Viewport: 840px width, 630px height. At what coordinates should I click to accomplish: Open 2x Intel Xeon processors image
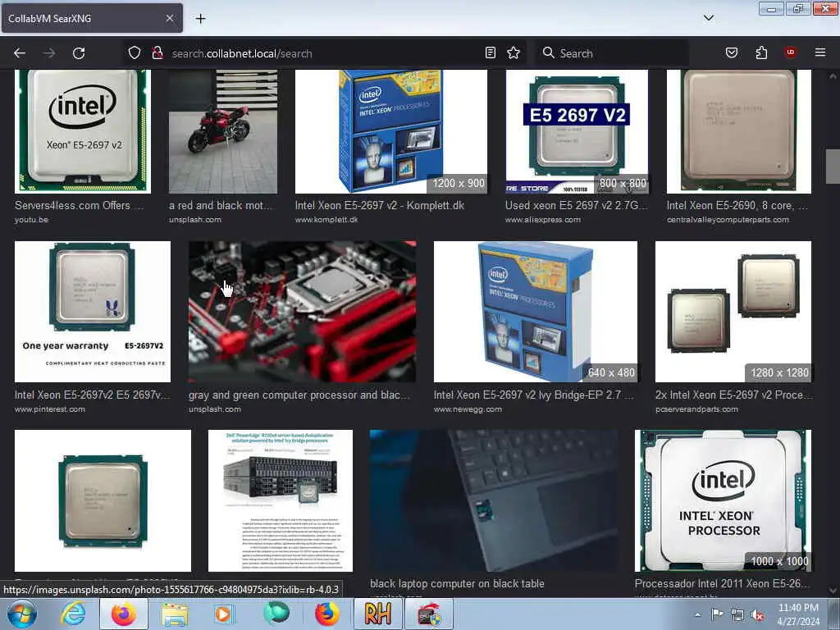(x=733, y=311)
